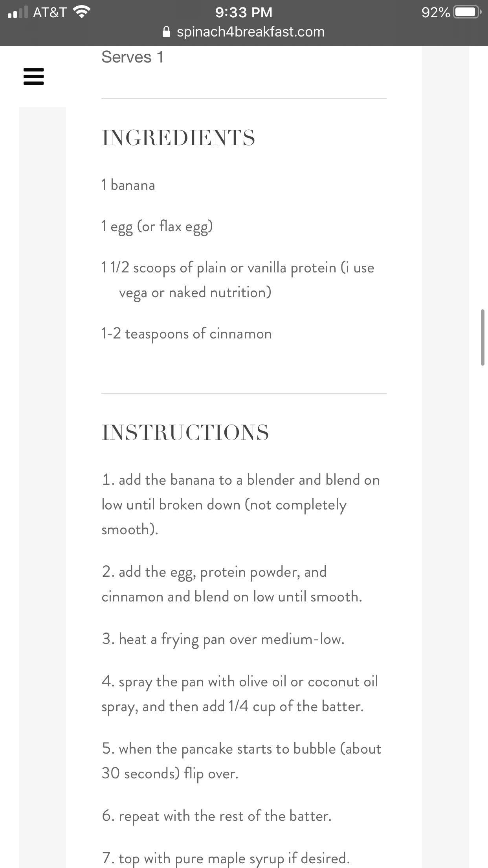
Task: Tap the battery icon in the status bar
Action: pyautogui.click(x=468, y=13)
